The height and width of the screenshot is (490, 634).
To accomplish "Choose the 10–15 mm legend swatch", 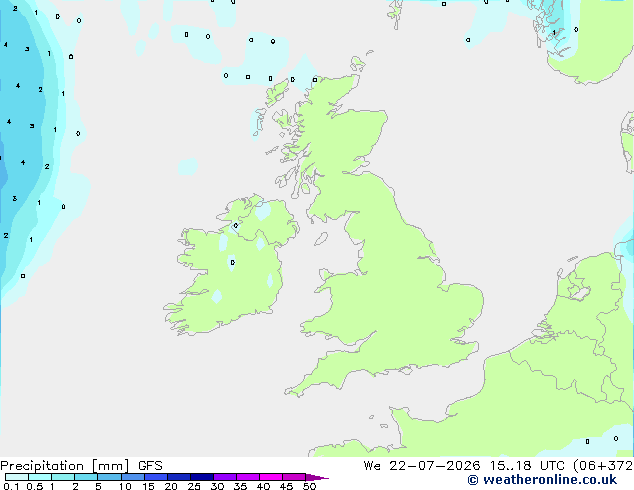I will point(132,477).
